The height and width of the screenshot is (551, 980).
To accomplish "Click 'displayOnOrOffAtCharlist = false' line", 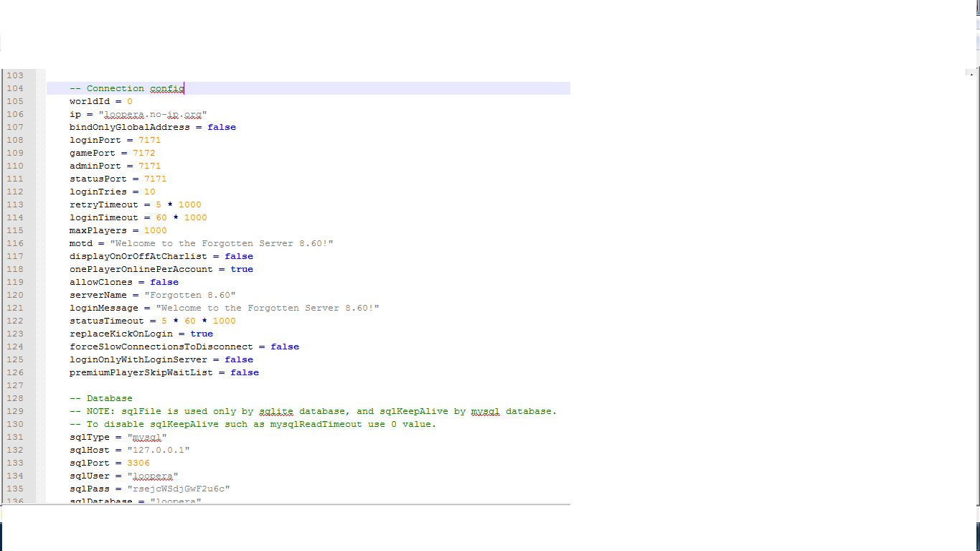I will (161, 256).
